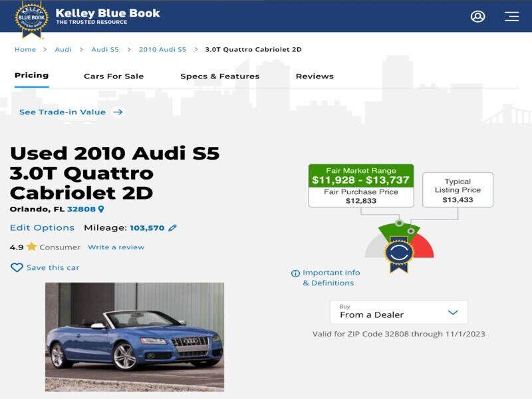
Task: Expand the Buy From a Dealer dropdown
Action: pos(398,312)
